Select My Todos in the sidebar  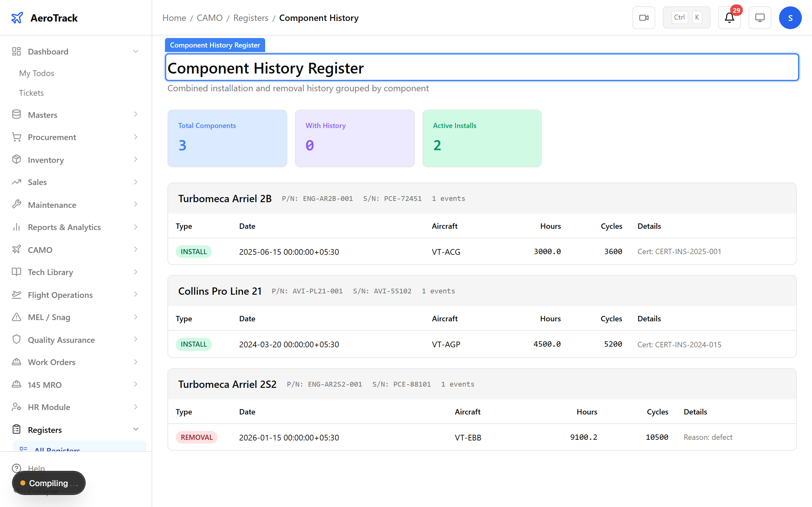tap(36, 73)
